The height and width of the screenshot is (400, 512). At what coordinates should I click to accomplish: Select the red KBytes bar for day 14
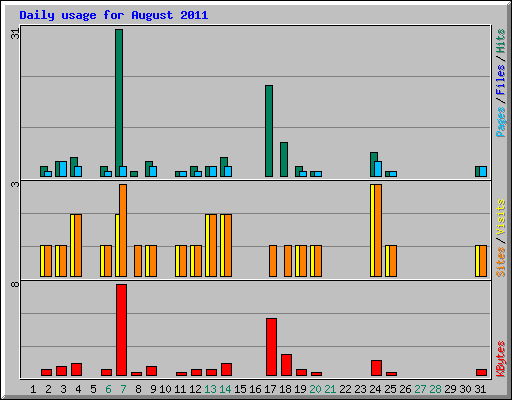point(227,370)
